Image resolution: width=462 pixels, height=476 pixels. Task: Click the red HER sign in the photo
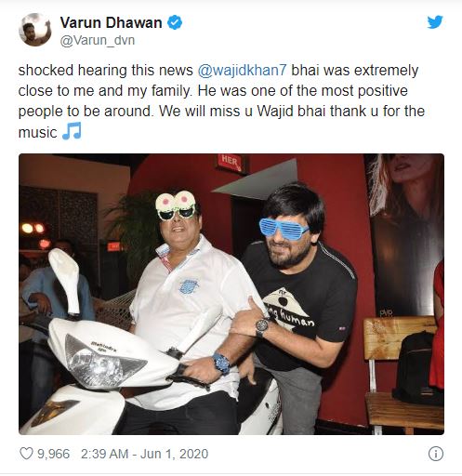[231, 163]
